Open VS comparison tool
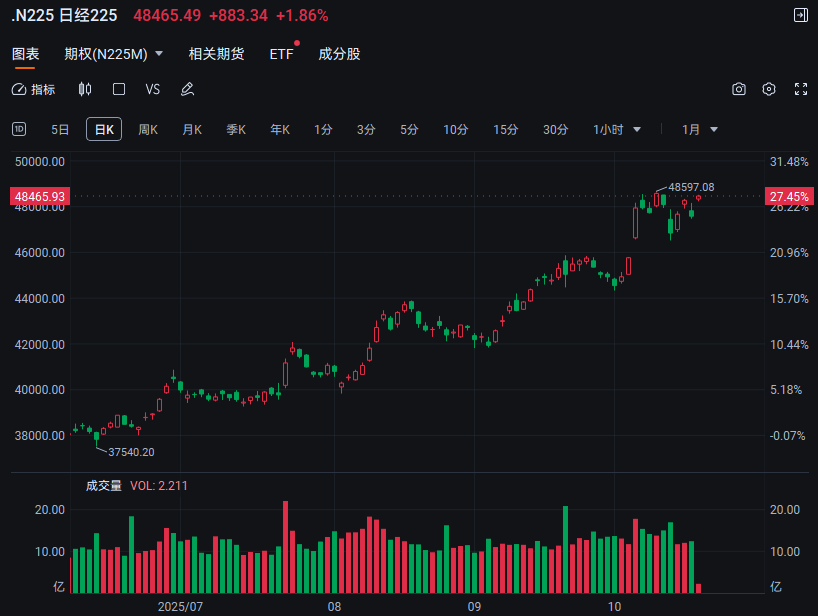 click(x=153, y=89)
